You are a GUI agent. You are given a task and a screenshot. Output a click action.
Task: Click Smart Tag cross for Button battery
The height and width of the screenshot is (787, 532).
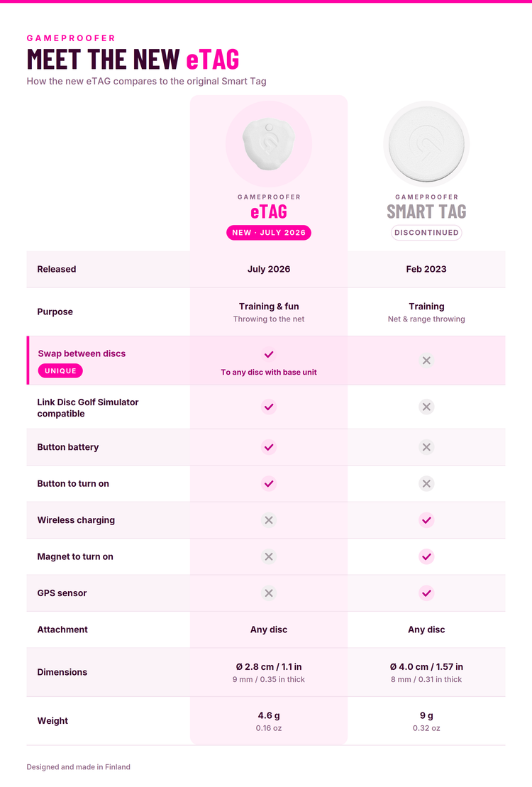tap(426, 447)
